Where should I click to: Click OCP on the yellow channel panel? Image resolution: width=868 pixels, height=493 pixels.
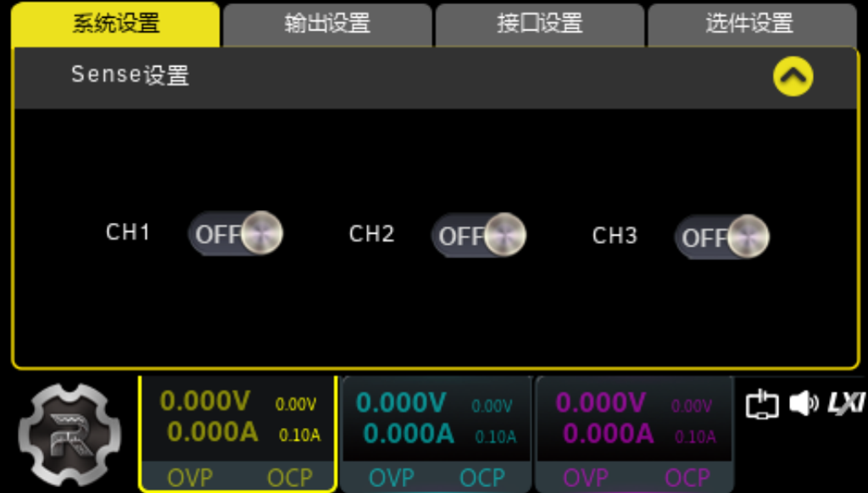[290, 478]
